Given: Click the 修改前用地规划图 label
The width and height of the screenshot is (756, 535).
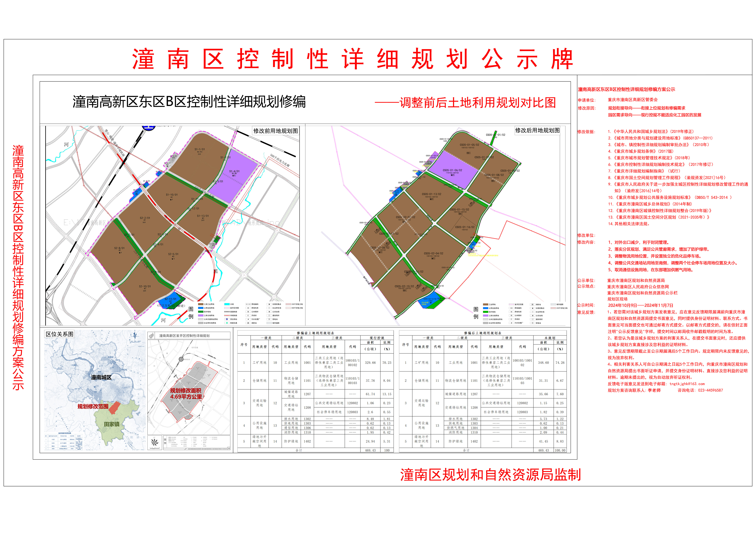Looking at the screenshot, I should pyautogui.click(x=276, y=131).
